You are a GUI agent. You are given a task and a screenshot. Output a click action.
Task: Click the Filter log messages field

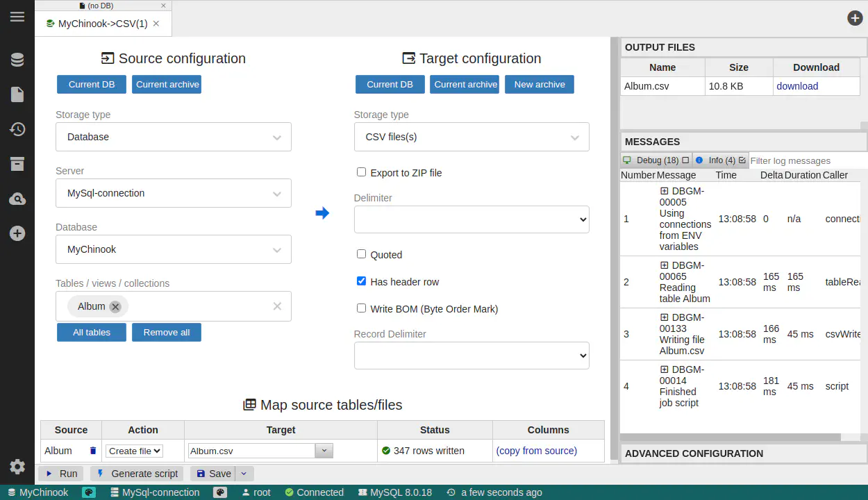tap(806, 160)
